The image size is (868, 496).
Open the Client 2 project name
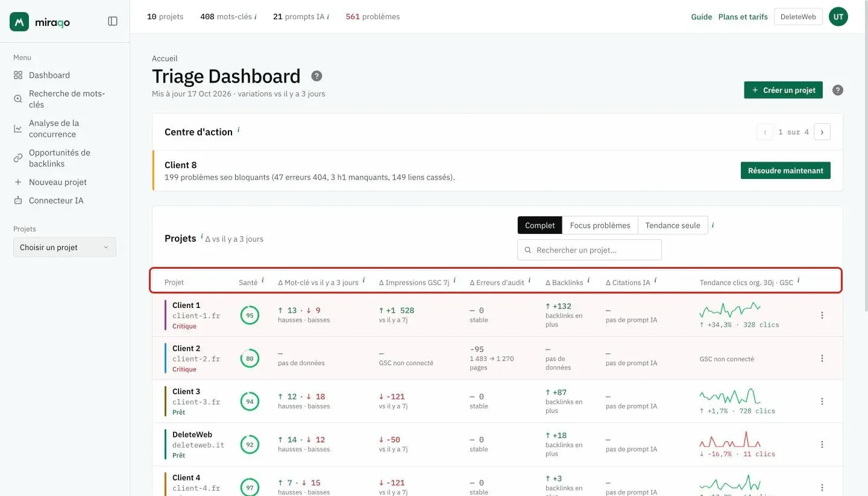pyautogui.click(x=186, y=348)
